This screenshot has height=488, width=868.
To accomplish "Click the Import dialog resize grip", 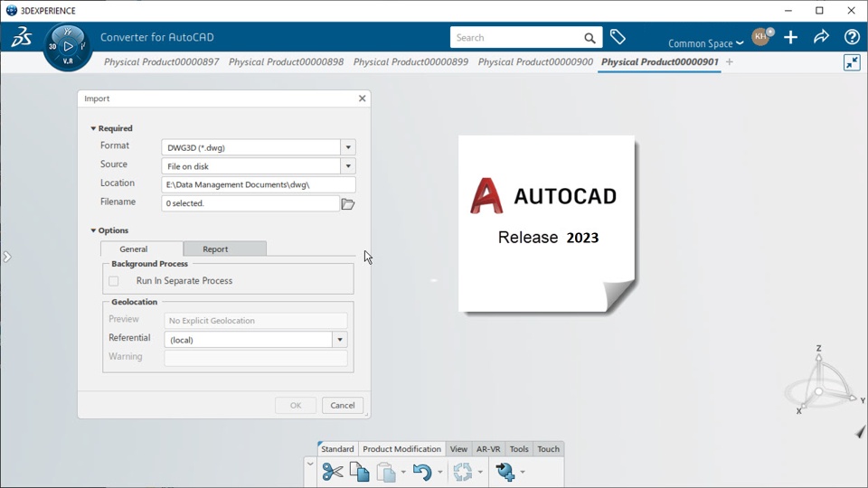I will (x=366, y=414).
